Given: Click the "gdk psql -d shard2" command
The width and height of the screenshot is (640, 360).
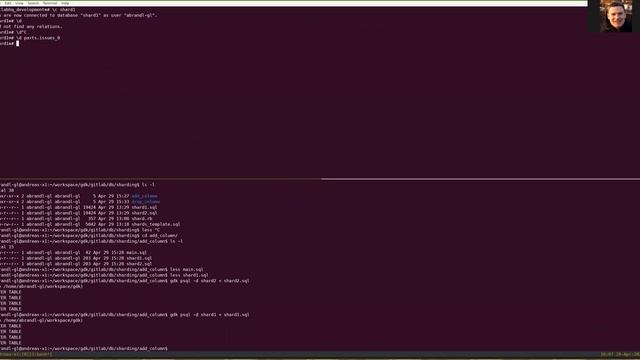Looking at the screenshot, I should [209, 281].
